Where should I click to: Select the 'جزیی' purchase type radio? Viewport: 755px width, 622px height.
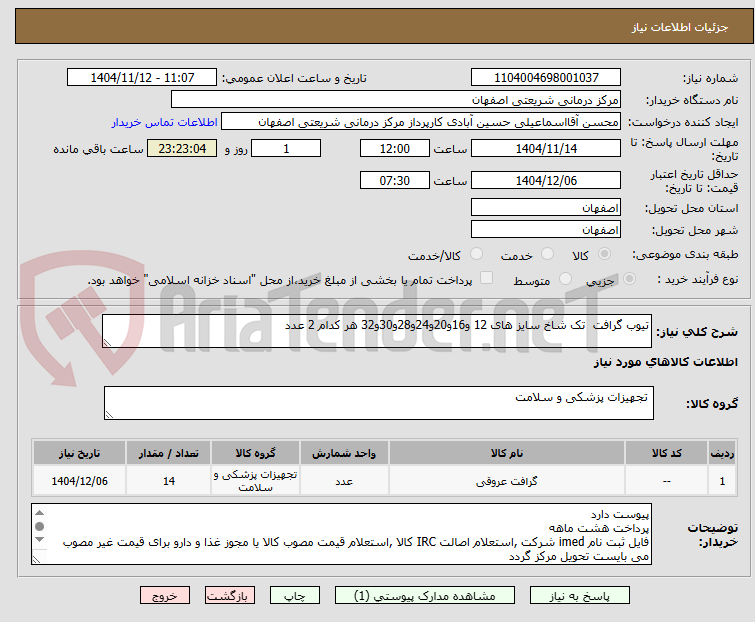point(629,279)
